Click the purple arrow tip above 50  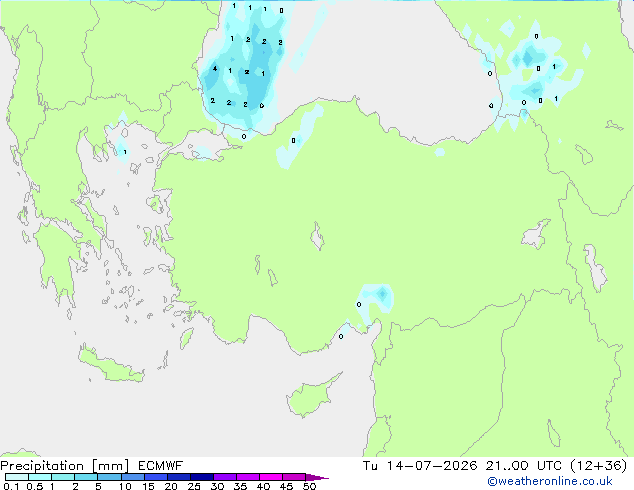click(x=316, y=477)
